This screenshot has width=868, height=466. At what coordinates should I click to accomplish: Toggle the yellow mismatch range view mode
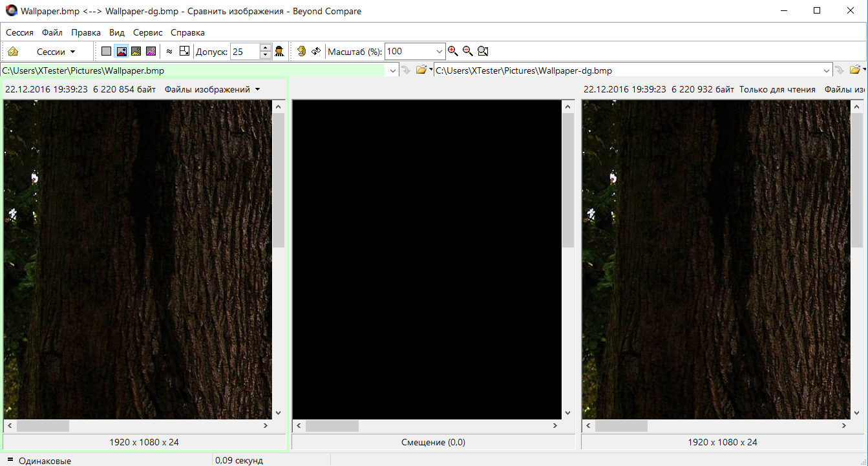click(x=136, y=52)
